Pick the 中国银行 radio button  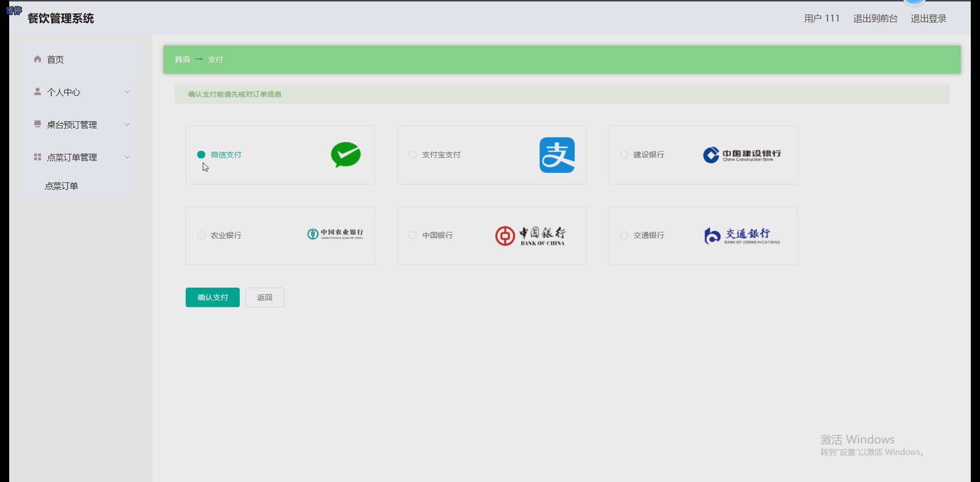(x=413, y=235)
